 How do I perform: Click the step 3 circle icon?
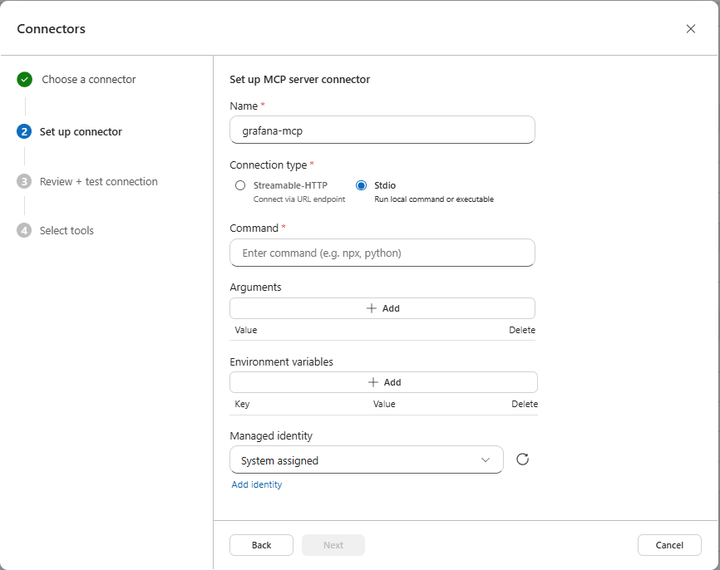click(24, 181)
